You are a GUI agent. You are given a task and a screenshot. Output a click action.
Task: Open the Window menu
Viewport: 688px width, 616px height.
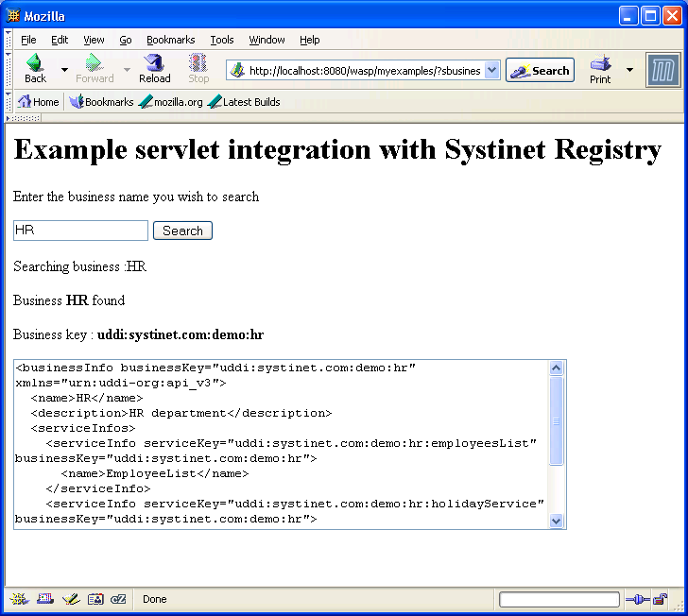(x=267, y=40)
